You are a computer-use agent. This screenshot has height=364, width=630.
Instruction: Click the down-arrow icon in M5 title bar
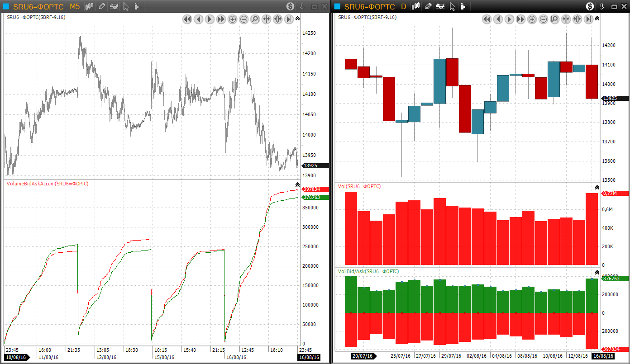click(x=302, y=6)
